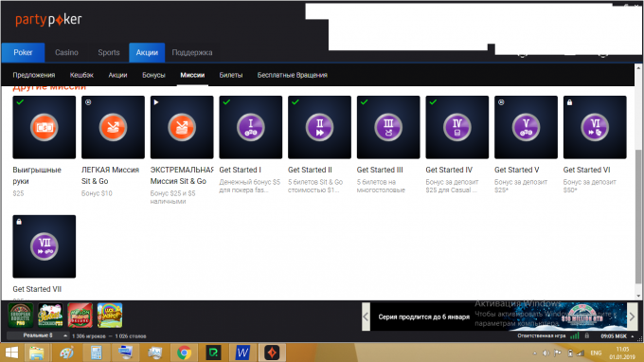Viewport: 644px width, 362px height.
Task: Launch the Blackjack Pro game icon
Action: coord(50,316)
